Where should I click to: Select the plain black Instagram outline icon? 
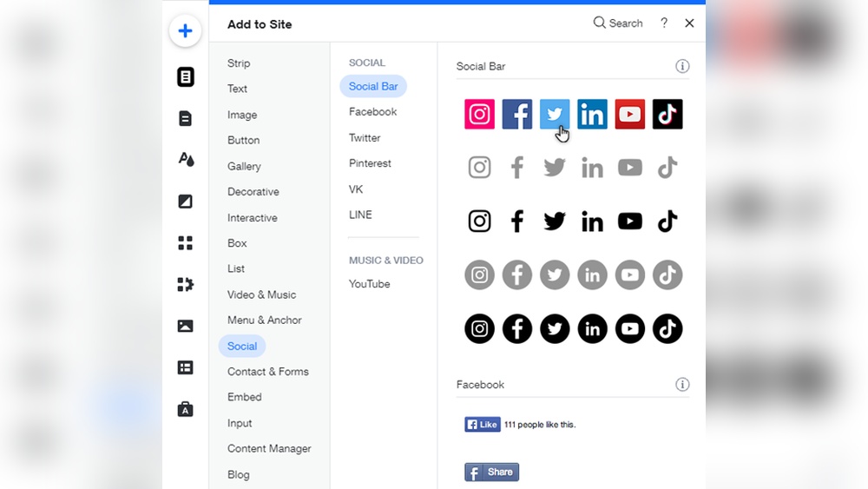pyautogui.click(x=479, y=221)
